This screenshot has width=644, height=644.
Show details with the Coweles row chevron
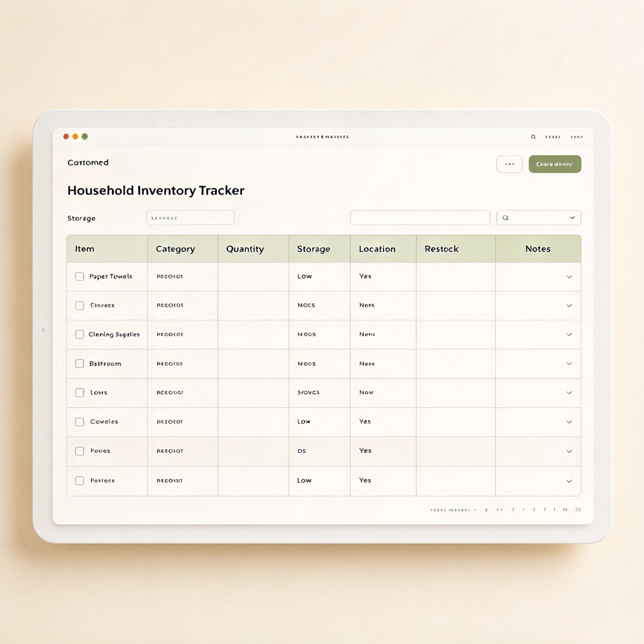[569, 422]
